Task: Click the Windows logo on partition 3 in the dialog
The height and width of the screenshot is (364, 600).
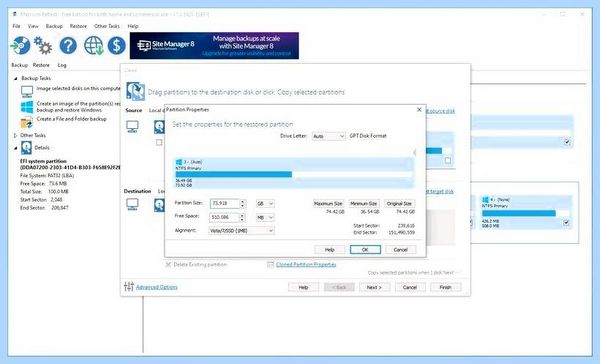Action: 179,162
